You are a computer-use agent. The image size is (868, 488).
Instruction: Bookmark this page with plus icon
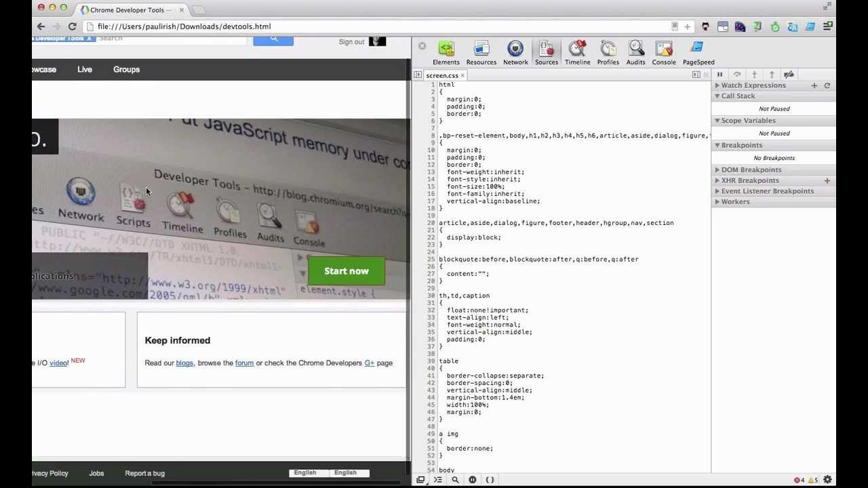point(687,26)
